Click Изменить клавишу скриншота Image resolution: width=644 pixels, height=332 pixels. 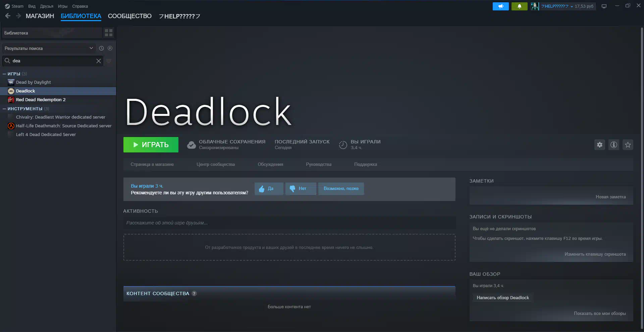tap(595, 254)
